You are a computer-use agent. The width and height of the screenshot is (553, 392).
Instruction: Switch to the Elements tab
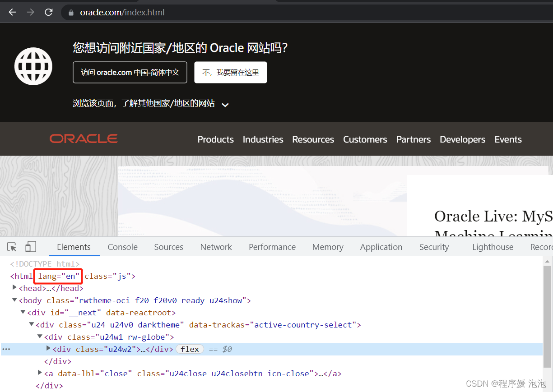point(74,247)
